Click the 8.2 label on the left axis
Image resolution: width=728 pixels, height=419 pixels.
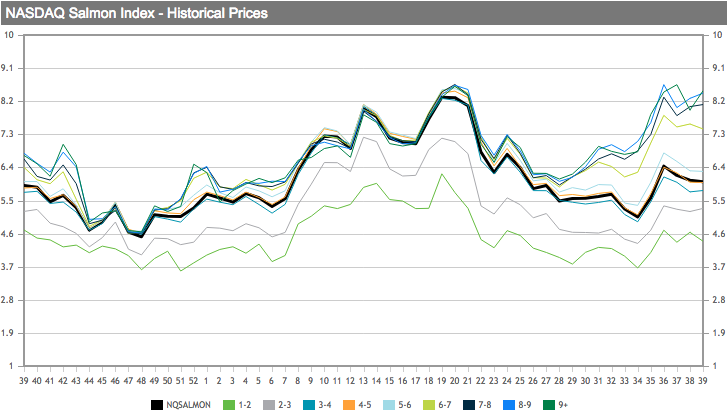[8, 101]
